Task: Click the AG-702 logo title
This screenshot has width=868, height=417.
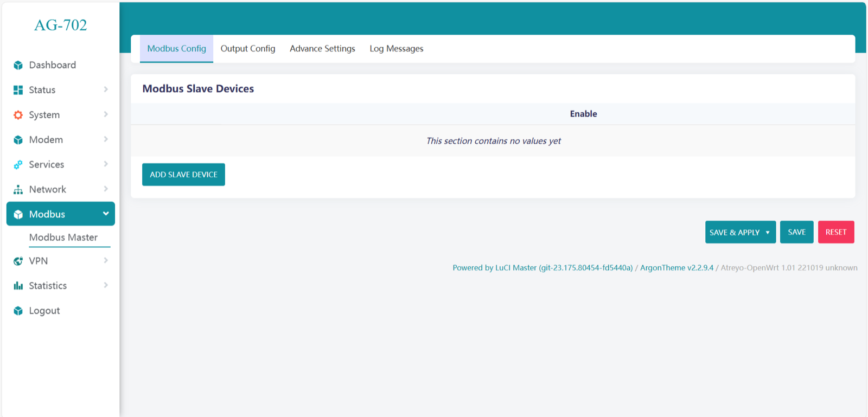Action: pyautogui.click(x=61, y=25)
